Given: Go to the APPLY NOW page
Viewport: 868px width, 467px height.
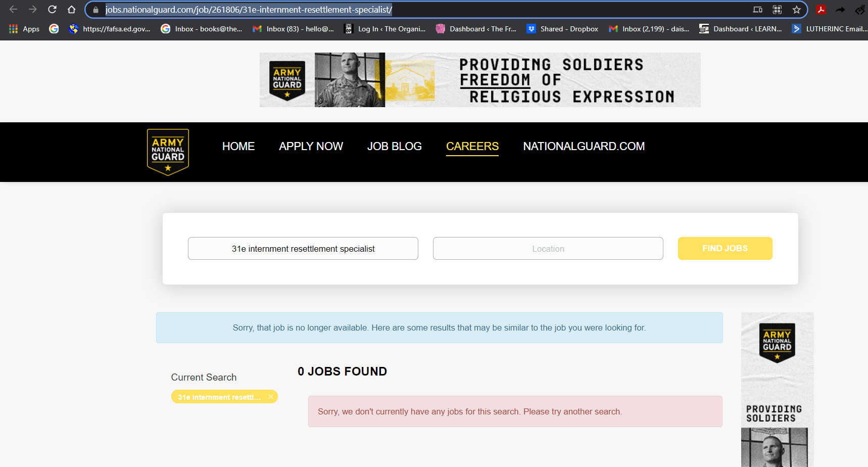Looking at the screenshot, I should 311,147.
